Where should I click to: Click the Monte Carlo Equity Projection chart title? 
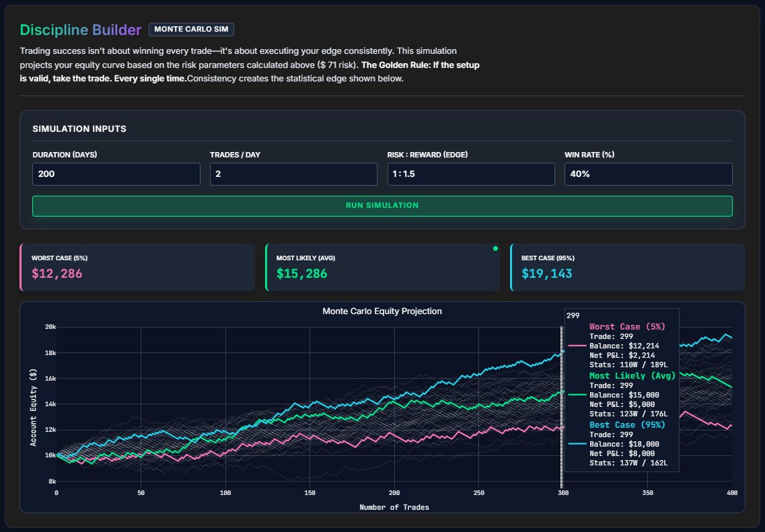[x=382, y=311]
